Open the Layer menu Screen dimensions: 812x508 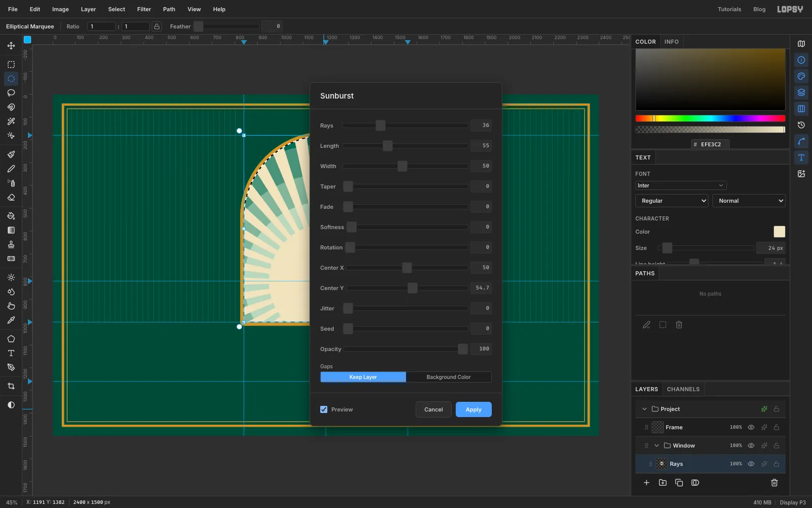point(88,9)
